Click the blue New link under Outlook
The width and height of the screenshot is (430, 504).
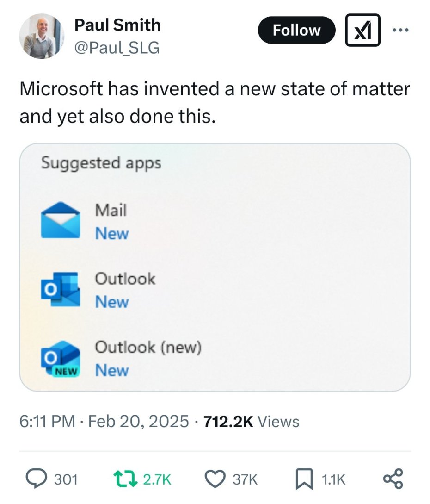click(112, 302)
